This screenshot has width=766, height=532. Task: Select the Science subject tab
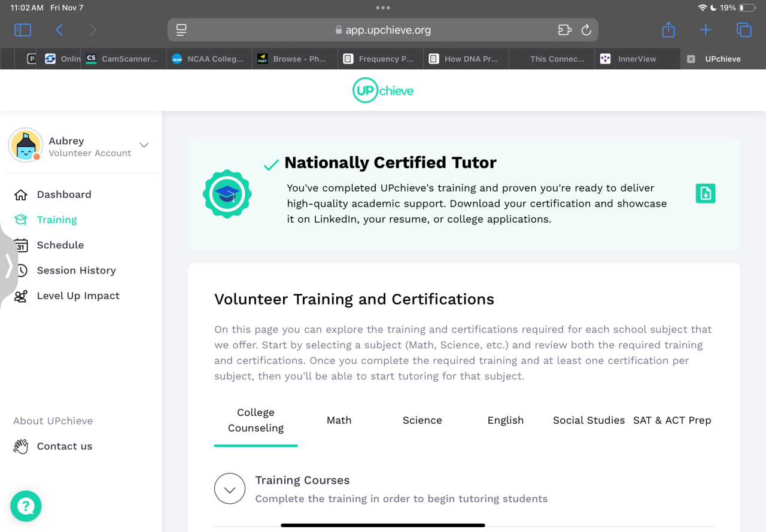(x=422, y=420)
